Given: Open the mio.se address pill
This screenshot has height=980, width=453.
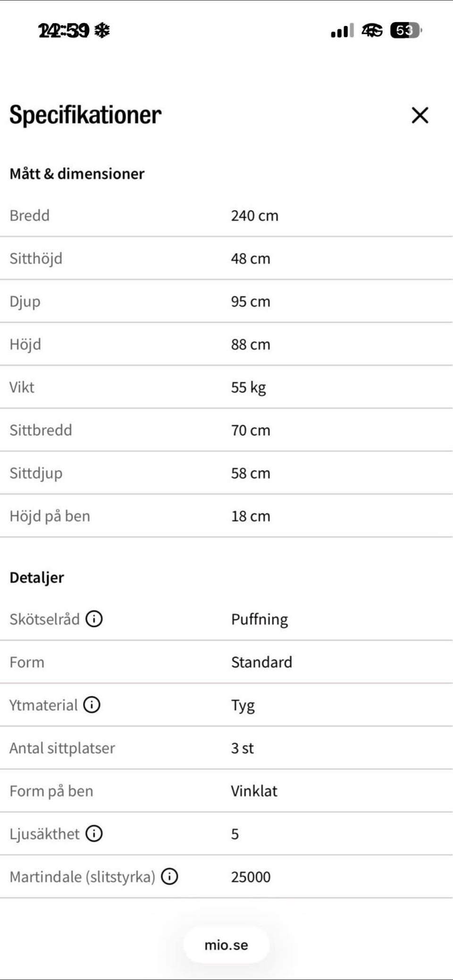Looking at the screenshot, I should pos(226,945).
